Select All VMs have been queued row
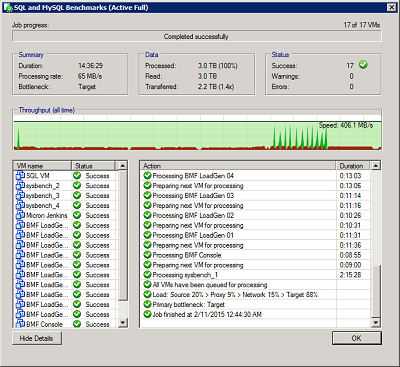The image size is (400, 367). [x=256, y=284]
